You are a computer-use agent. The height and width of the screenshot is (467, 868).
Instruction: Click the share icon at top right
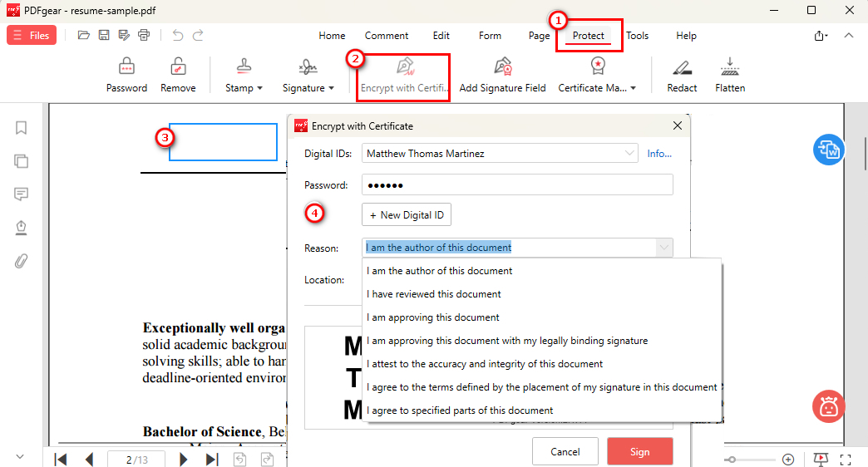(x=821, y=36)
